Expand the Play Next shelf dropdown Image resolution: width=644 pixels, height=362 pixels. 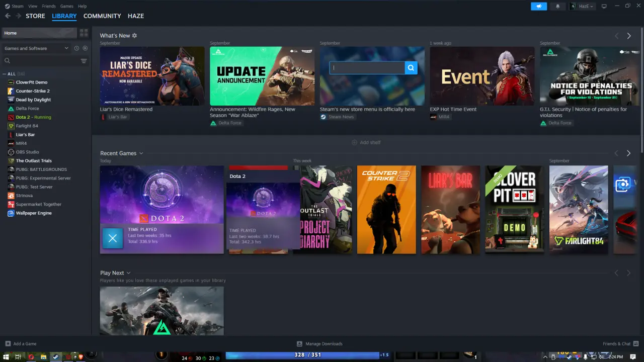pyautogui.click(x=128, y=273)
